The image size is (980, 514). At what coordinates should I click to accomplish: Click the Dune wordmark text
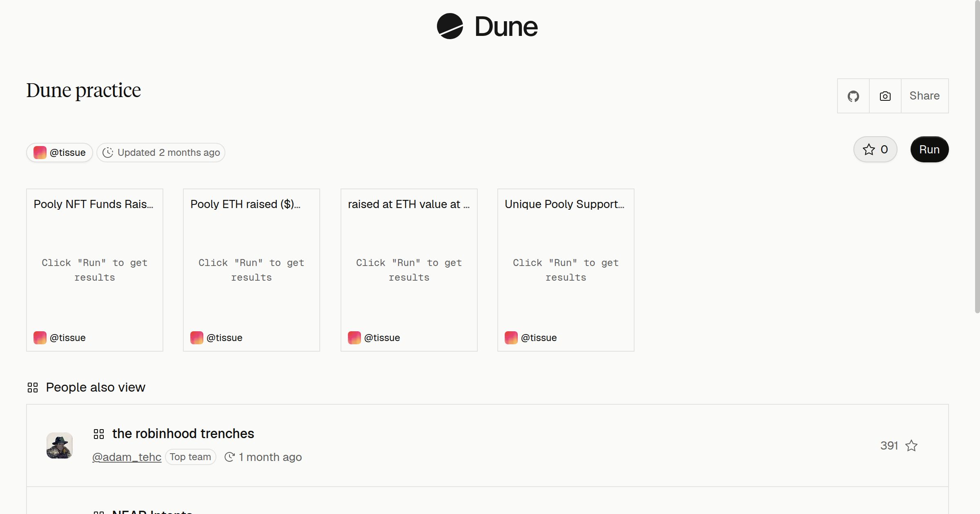[506, 27]
